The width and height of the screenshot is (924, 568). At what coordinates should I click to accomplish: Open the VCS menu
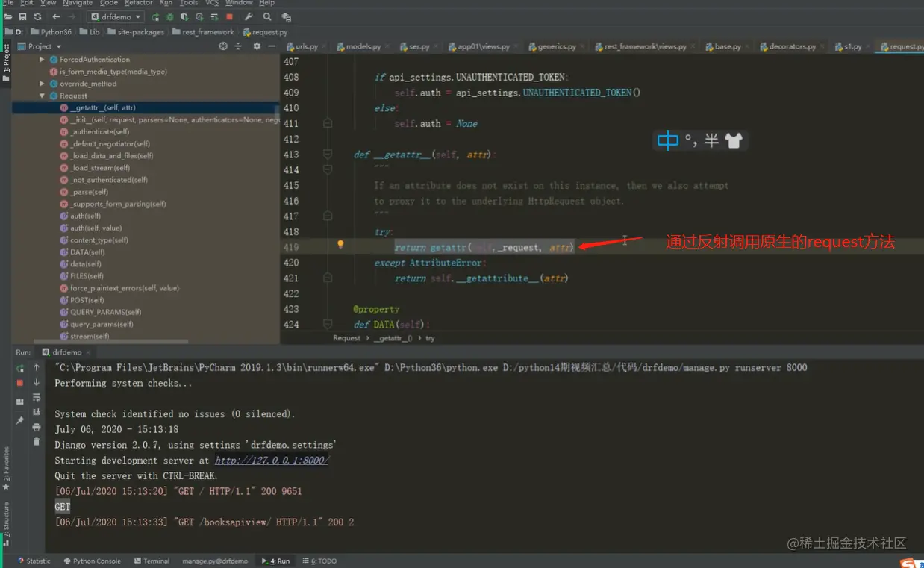pos(212,3)
